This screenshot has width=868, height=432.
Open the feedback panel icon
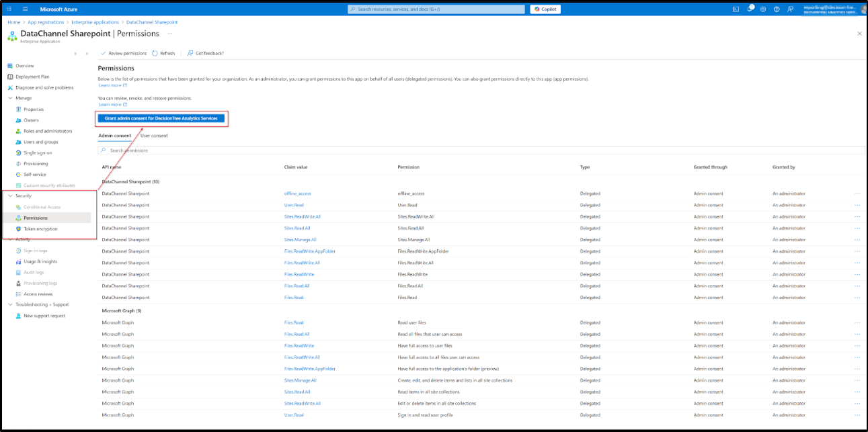coord(791,9)
